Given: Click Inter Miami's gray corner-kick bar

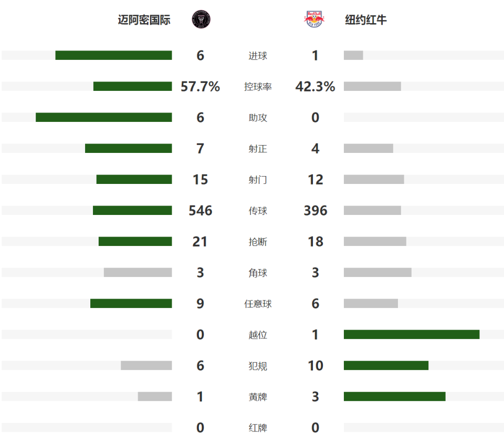Looking at the screenshot, I should (x=138, y=272).
